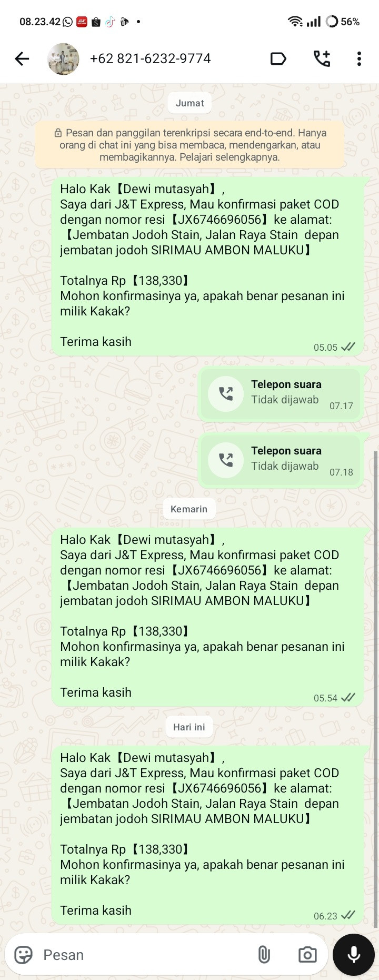Select the Telepon suara entry at 07.18
379x980 pixels.
pos(281,460)
